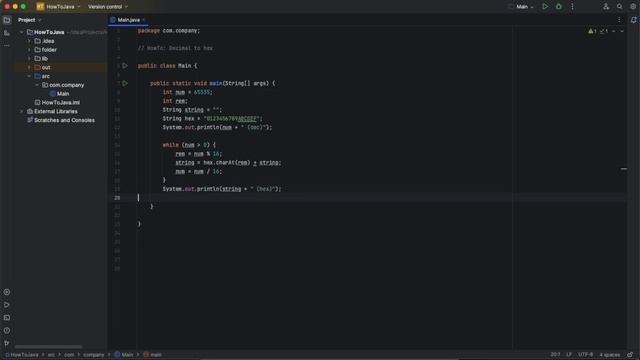640x360 pixels.
Task: Switch to the Main.java editor tab
Action: [x=128, y=20]
